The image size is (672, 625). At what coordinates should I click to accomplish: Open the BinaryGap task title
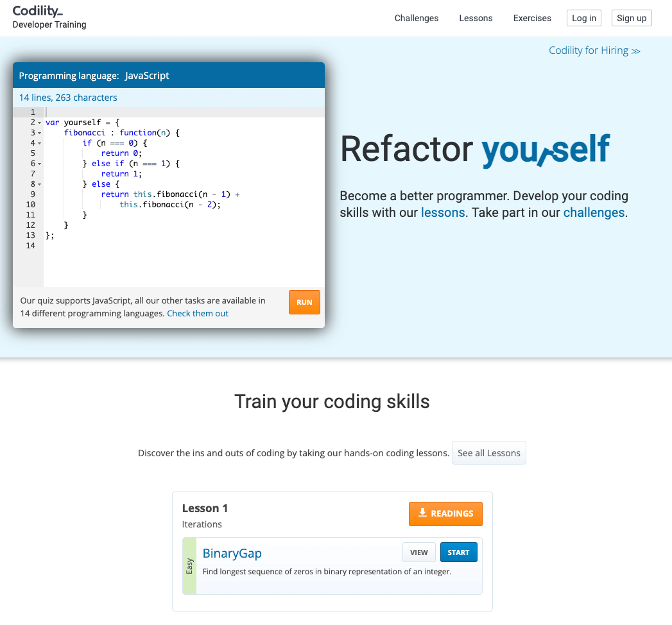point(232,553)
